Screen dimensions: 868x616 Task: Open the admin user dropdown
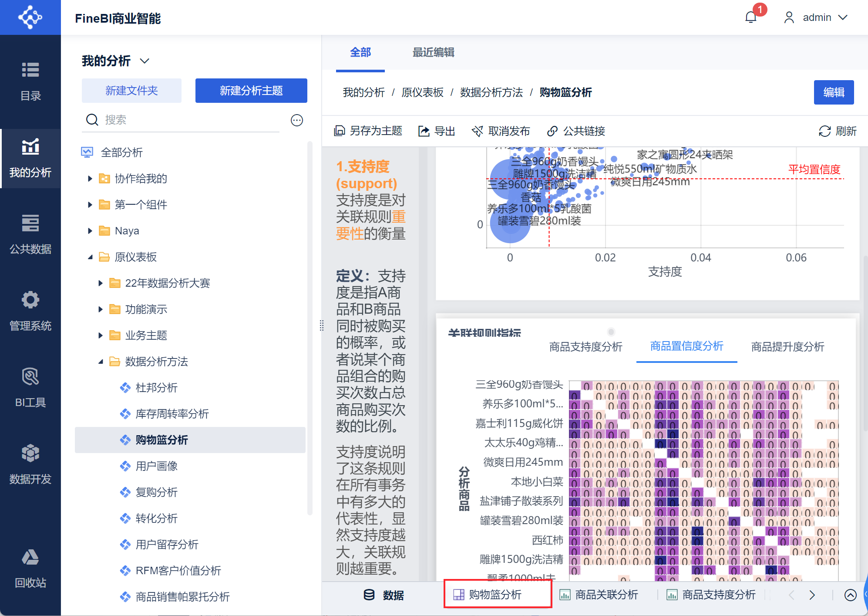817,17
